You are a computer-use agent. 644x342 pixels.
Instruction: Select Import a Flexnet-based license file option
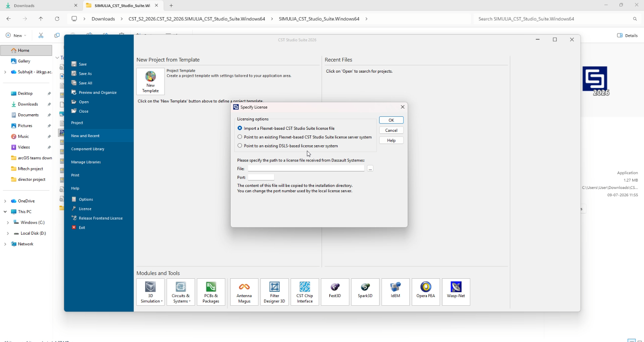(240, 128)
